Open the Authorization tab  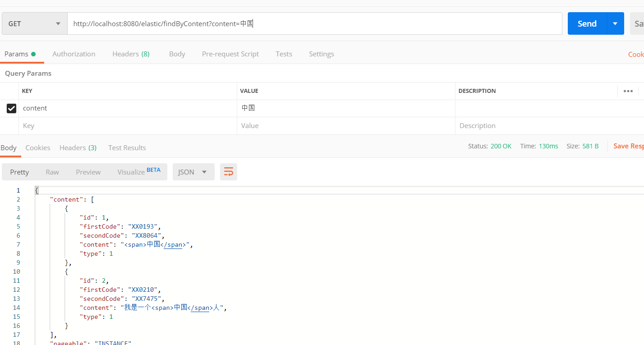pyautogui.click(x=74, y=54)
